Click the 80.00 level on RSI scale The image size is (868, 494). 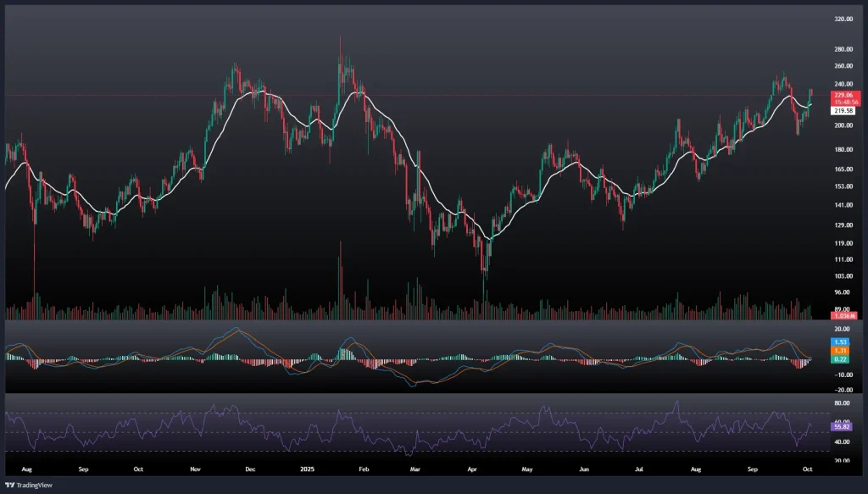[819, 403]
